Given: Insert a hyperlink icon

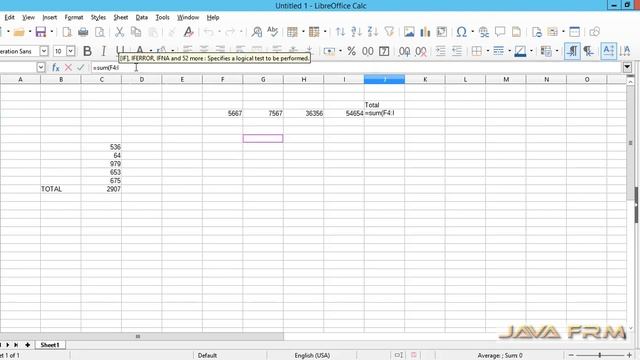Looking at the screenshot, I should 484,32.
